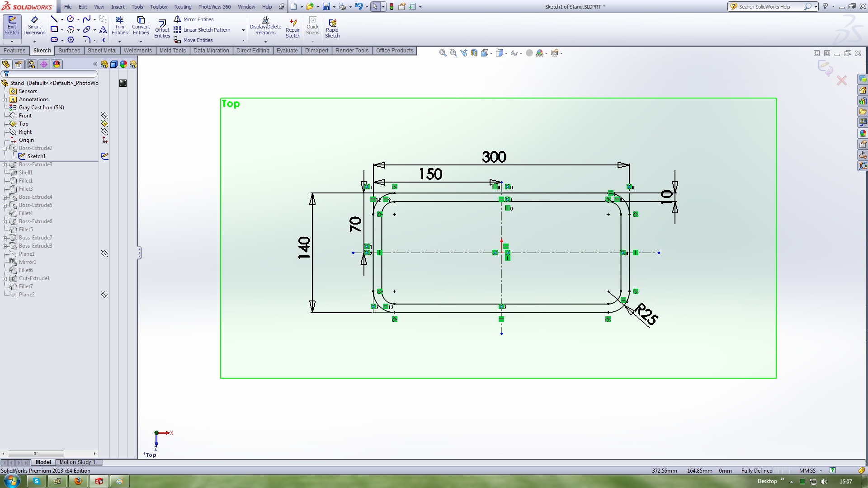Click the Zoom to Fit icon
The width and height of the screenshot is (868, 488).
pyautogui.click(x=443, y=53)
